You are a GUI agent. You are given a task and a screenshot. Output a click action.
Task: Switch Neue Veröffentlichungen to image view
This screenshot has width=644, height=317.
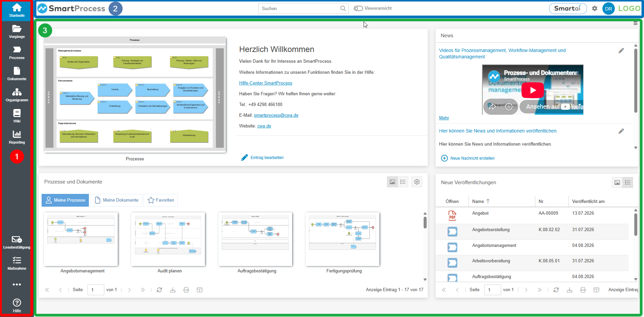pos(617,182)
